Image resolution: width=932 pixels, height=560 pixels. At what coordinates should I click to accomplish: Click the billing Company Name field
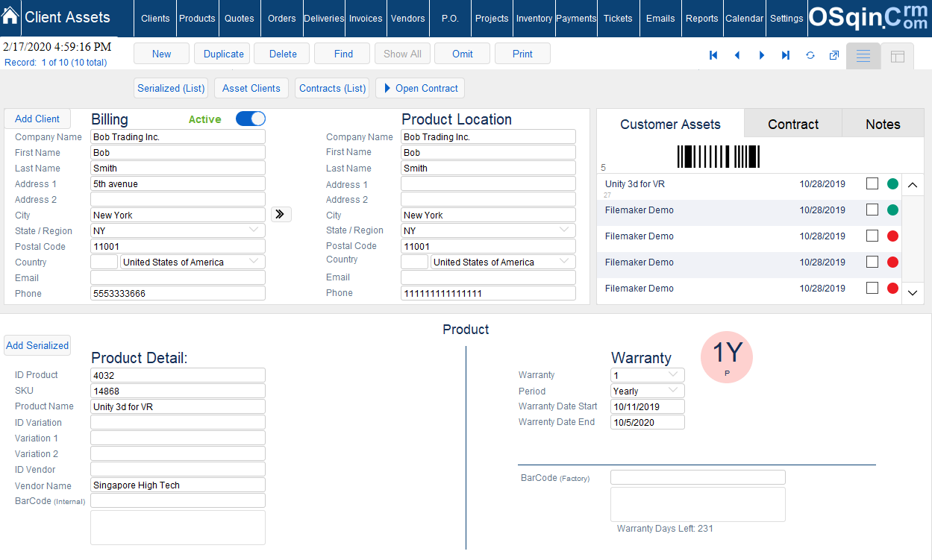[178, 137]
